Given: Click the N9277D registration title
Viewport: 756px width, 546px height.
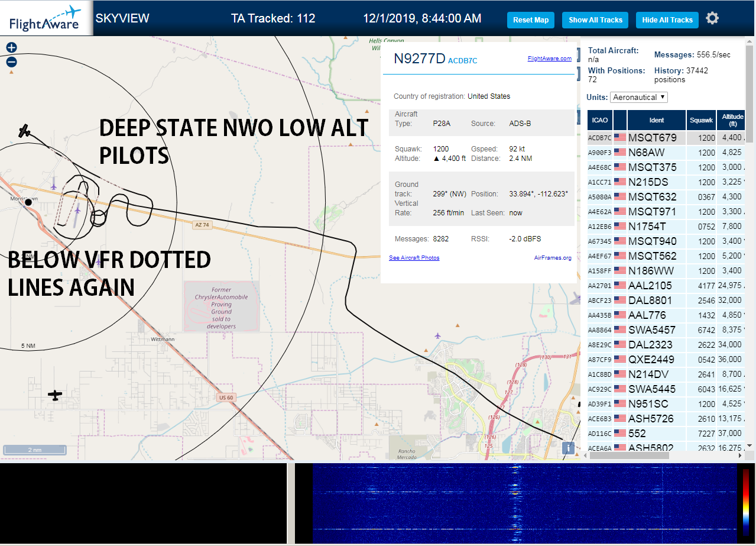Looking at the screenshot, I should pyautogui.click(x=420, y=58).
